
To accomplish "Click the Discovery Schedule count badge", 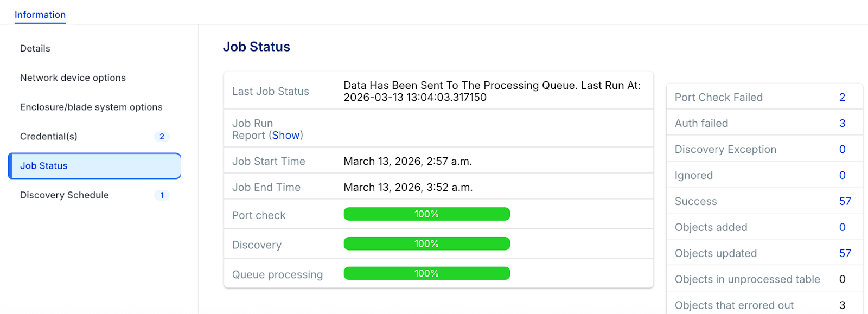I will (x=162, y=195).
